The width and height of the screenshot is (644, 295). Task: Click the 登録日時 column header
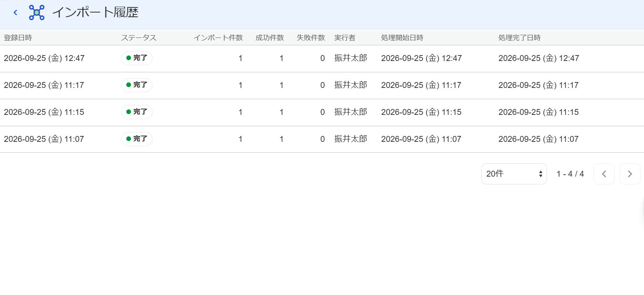click(x=18, y=38)
